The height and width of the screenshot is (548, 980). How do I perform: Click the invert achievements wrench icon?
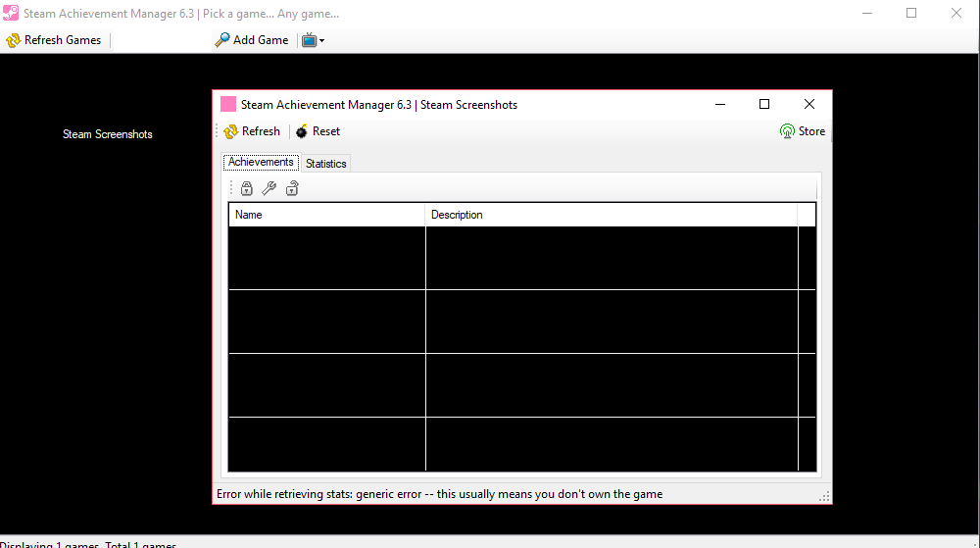coord(269,188)
